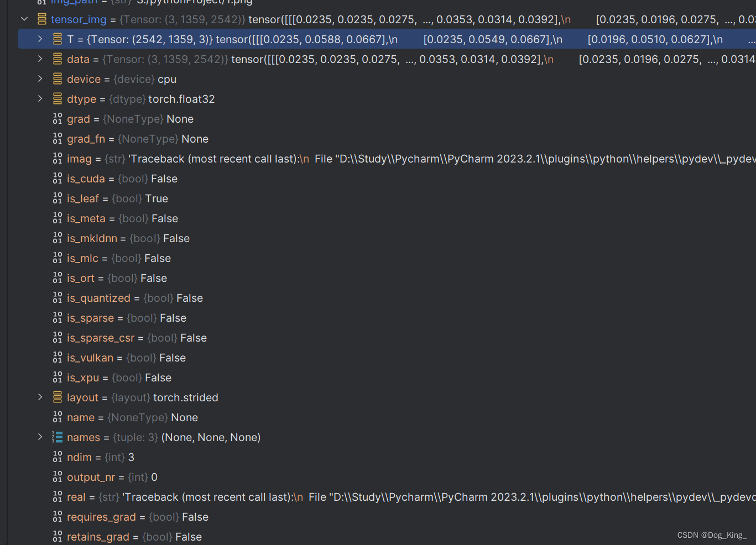Click the object icon beside layout
Image resolution: width=756 pixels, height=545 pixels.
point(58,397)
